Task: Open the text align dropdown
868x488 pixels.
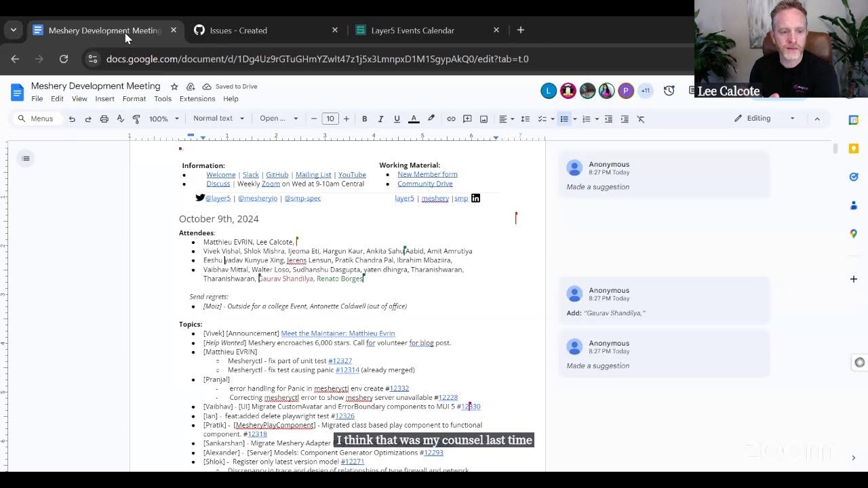Action: [x=506, y=119]
